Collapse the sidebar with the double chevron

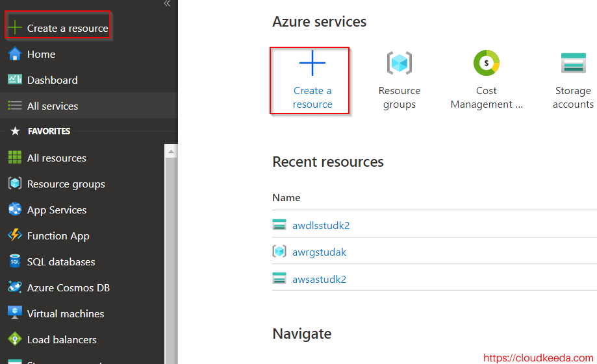pos(167,3)
